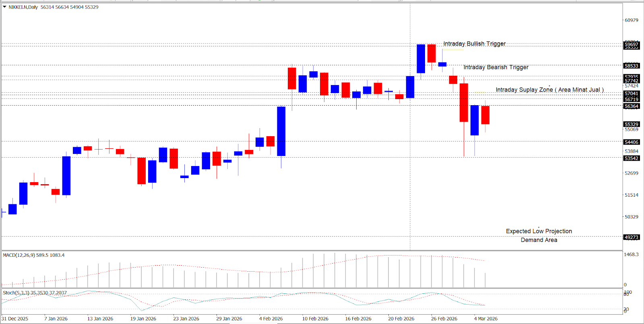Select the Intraday Bullish Trigger label
Image resolution: width=644 pixels, height=324 pixels.
(474, 44)
